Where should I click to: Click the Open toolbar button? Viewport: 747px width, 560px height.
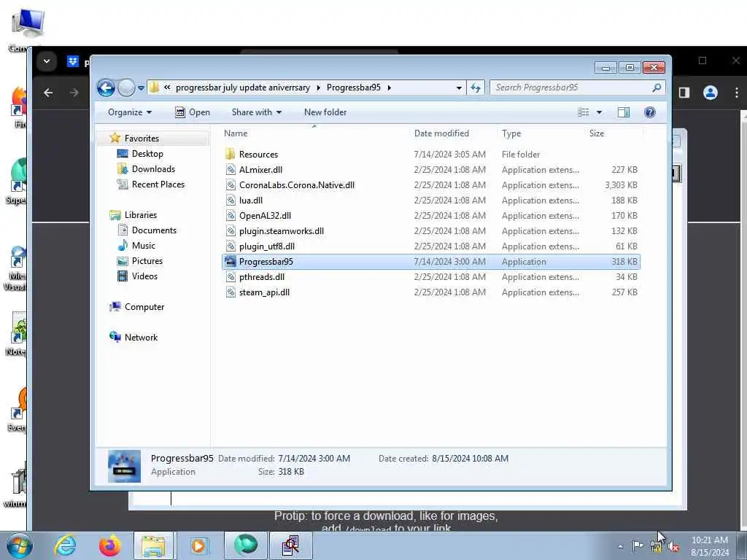coord(193,112)
